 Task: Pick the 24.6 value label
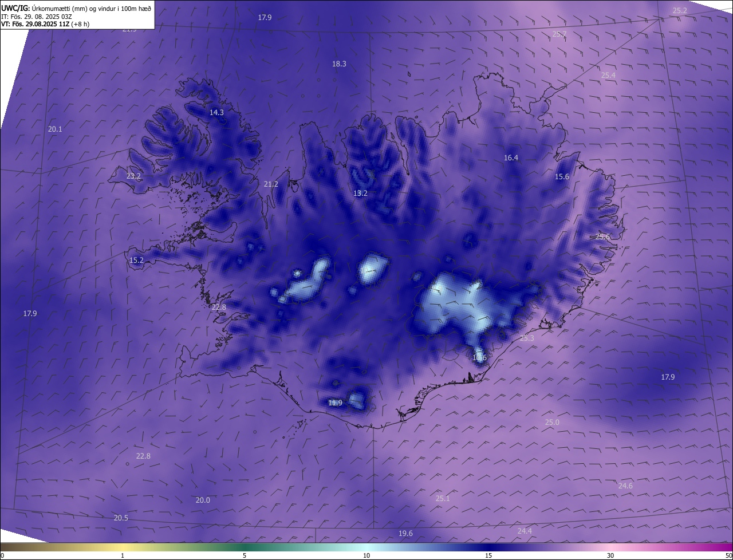click(x=625, y=486)
